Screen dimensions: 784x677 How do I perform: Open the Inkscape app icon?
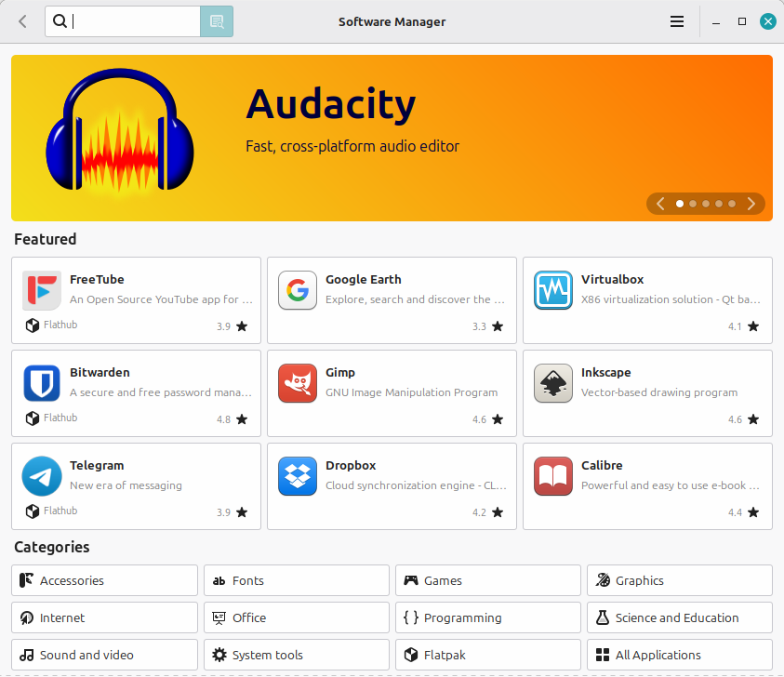pos(553,383)
